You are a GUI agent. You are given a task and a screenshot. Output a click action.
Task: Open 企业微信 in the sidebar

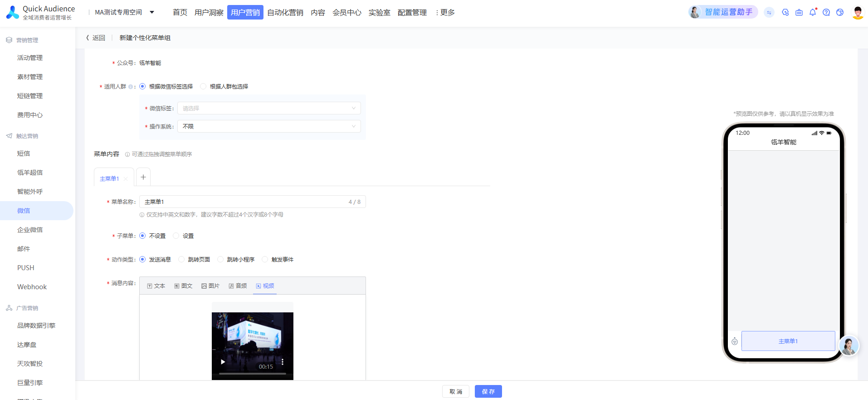point(30,230)
